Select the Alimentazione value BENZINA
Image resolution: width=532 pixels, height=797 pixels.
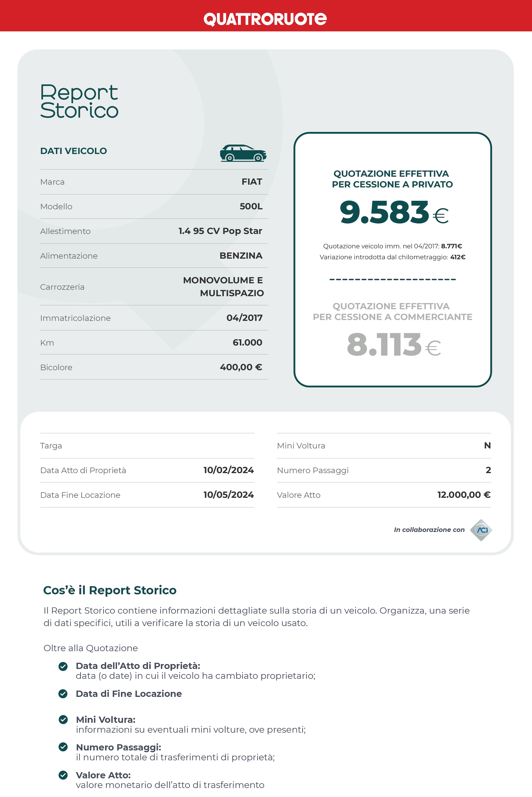pyautogui.click(x=241, y=256)
